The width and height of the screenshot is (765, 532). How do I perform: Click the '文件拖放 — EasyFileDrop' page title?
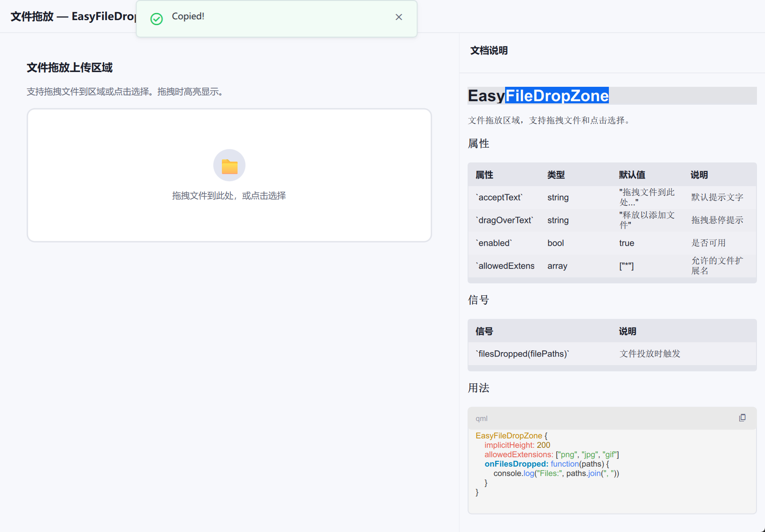point(73,17)
